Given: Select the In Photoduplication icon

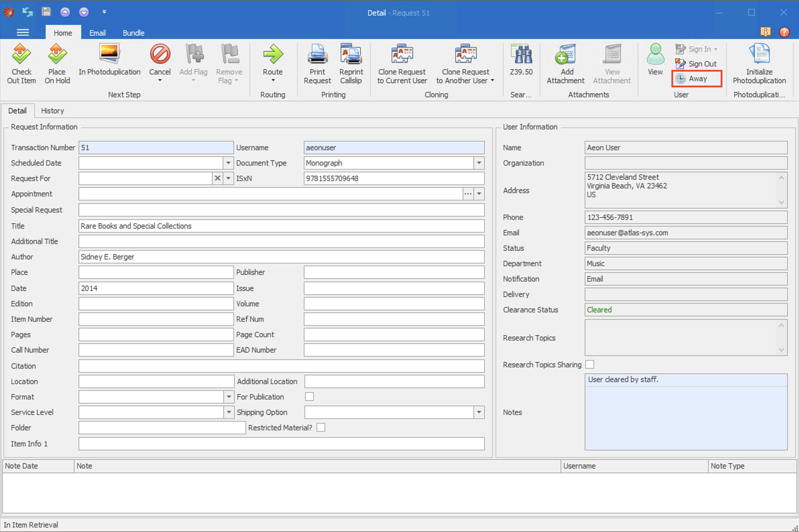Looking at the screenshot, I should click(x=109, y=54).
